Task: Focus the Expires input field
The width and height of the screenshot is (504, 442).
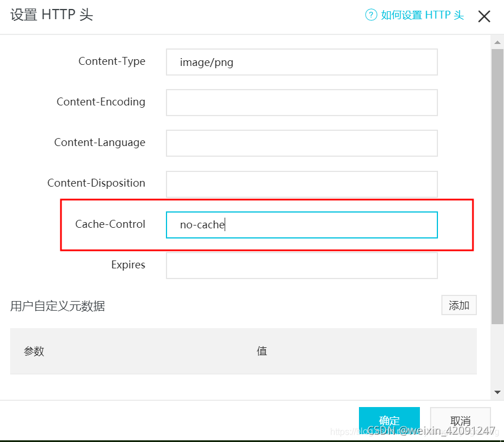Action: (302, 266)
